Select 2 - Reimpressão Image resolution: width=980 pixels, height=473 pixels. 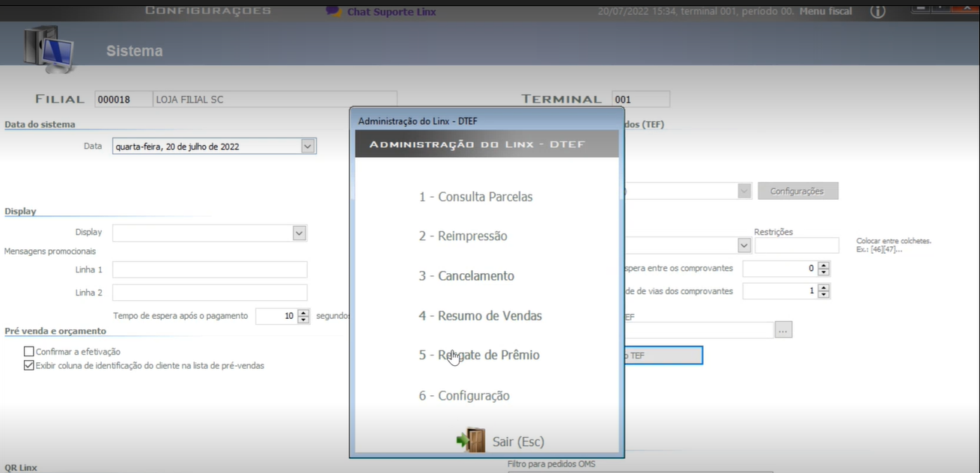coord(463,236)
